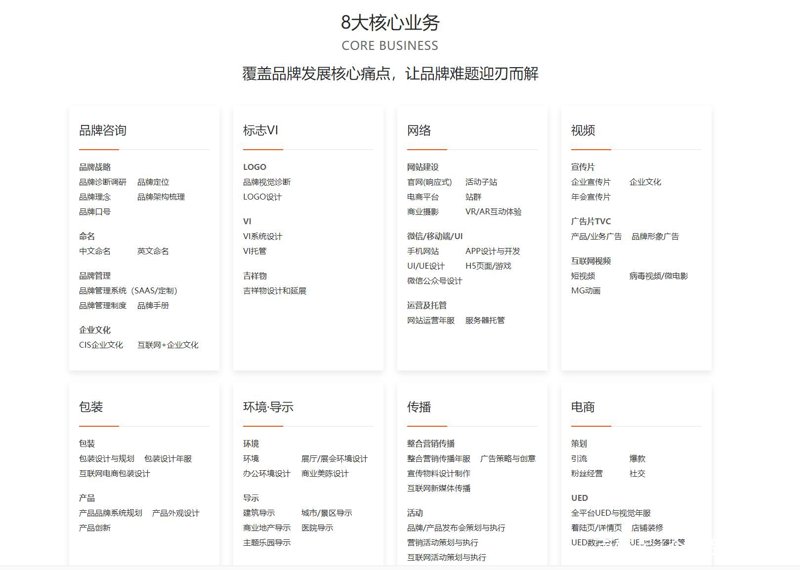Select 品牌/产品发布会策划与执行
The width and height of the screenshot is (800, 570).
tap(456, 528)
